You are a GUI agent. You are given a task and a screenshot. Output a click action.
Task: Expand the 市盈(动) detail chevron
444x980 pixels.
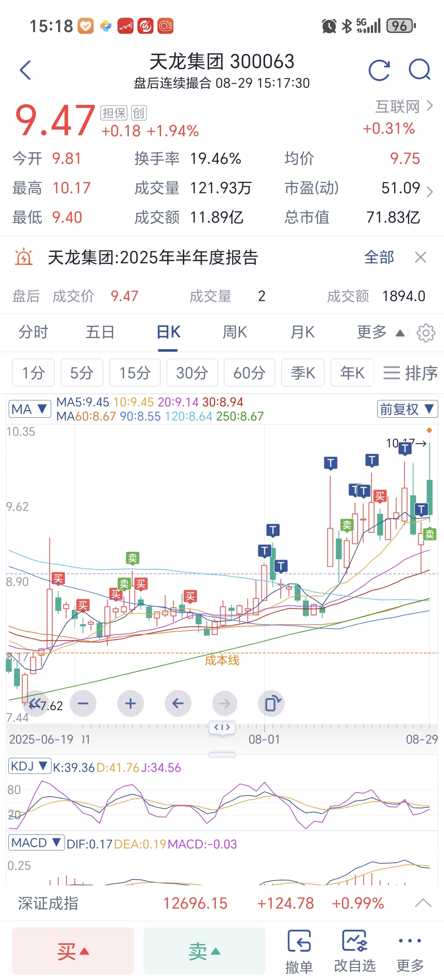click(429, 191)
